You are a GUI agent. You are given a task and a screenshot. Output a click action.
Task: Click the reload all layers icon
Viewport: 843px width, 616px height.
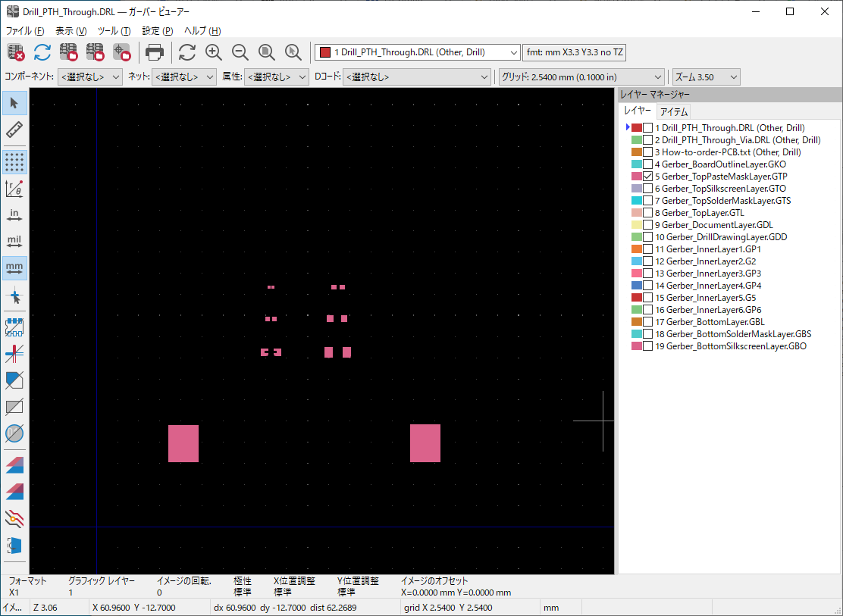point(42,52)
